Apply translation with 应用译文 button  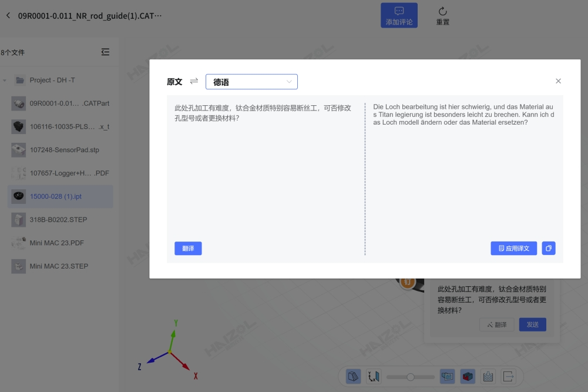tap(513, 248)
